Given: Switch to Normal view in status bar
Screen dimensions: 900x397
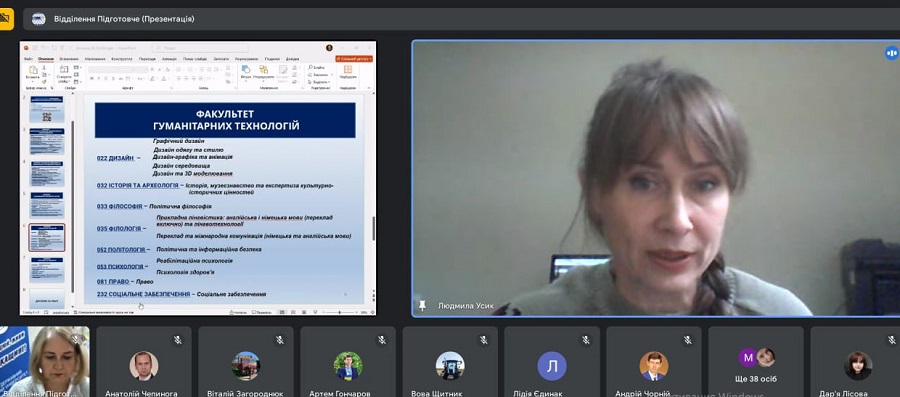Looking at the screenshot, I should pyautogui.click(x=282, y=312).
